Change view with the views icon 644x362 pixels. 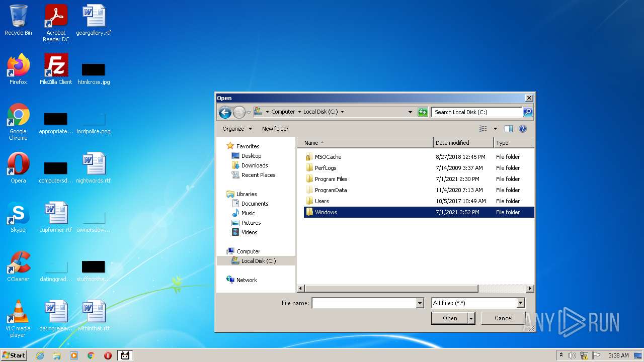tap(483, 129)
